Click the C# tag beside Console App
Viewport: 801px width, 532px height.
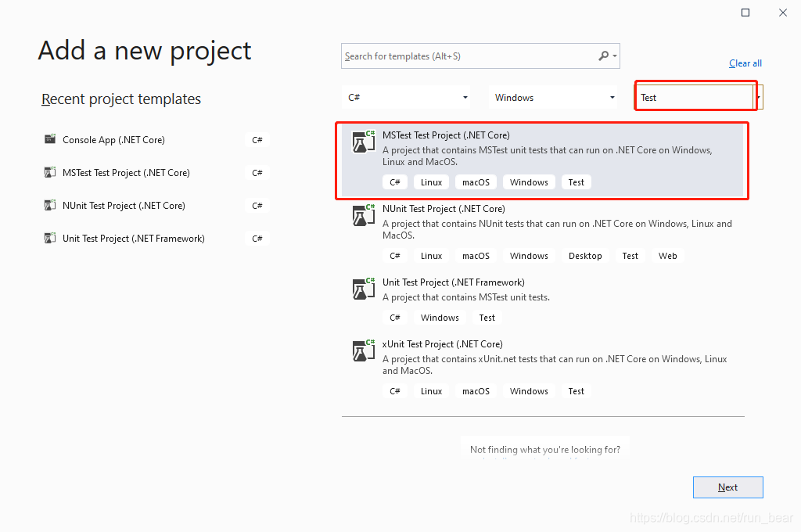pos(257,139)
